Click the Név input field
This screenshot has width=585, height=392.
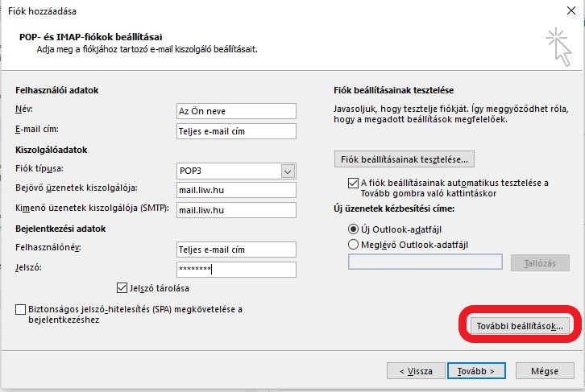[x=235, y=111]
